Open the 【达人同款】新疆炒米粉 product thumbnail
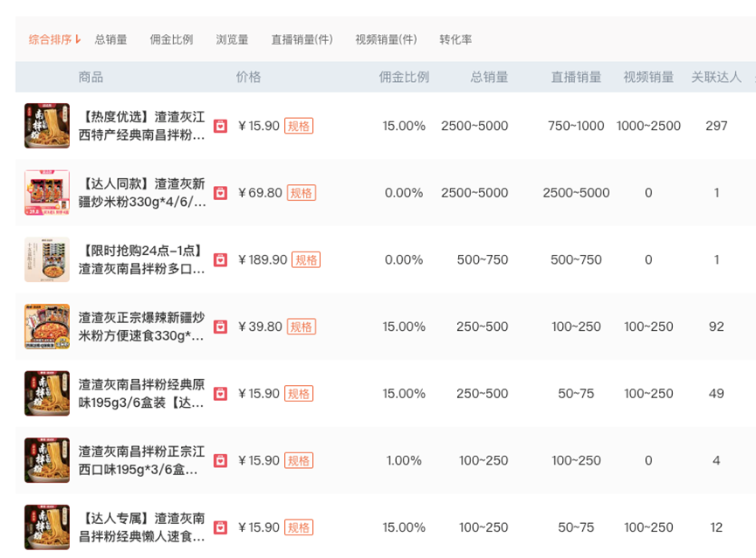 tap(46, 193)
